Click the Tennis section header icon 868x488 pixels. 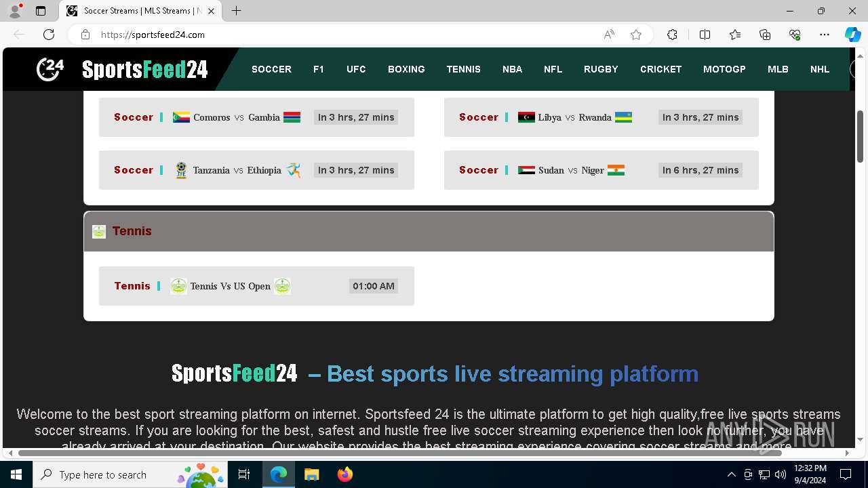[99, 232]
